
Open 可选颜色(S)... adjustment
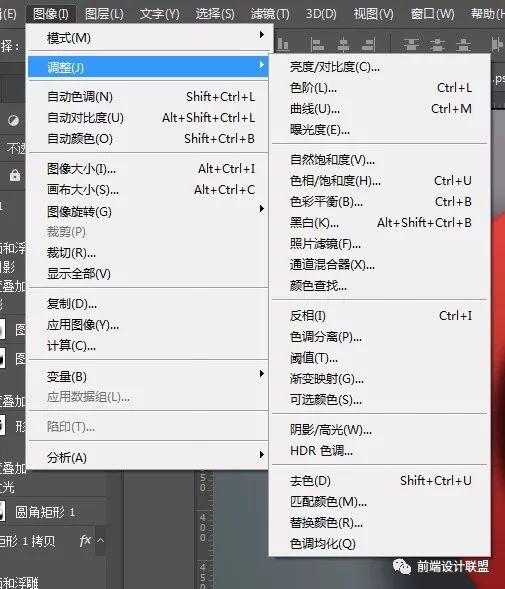pos(380,400)
